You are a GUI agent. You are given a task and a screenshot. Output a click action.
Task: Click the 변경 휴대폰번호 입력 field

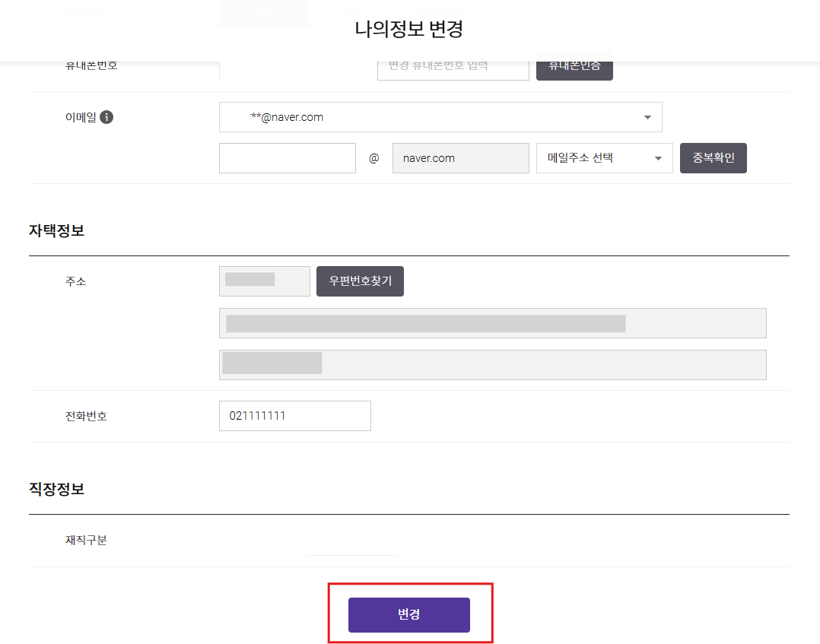click(x=453, y=70)
